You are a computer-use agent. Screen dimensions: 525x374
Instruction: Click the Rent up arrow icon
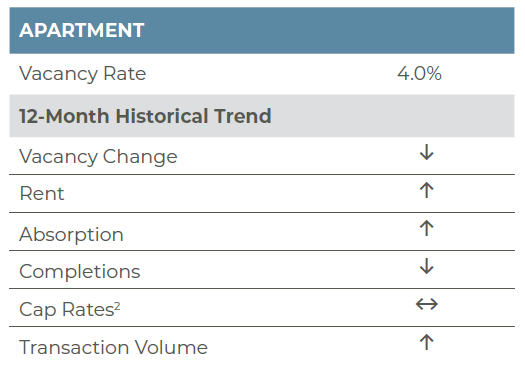tap(427, 190)
